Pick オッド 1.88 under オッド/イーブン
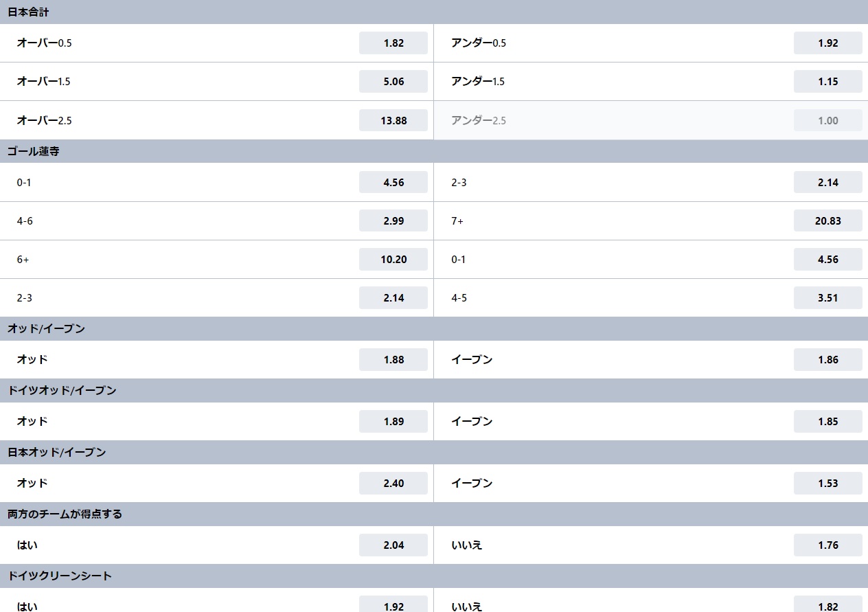 point(393,359)
